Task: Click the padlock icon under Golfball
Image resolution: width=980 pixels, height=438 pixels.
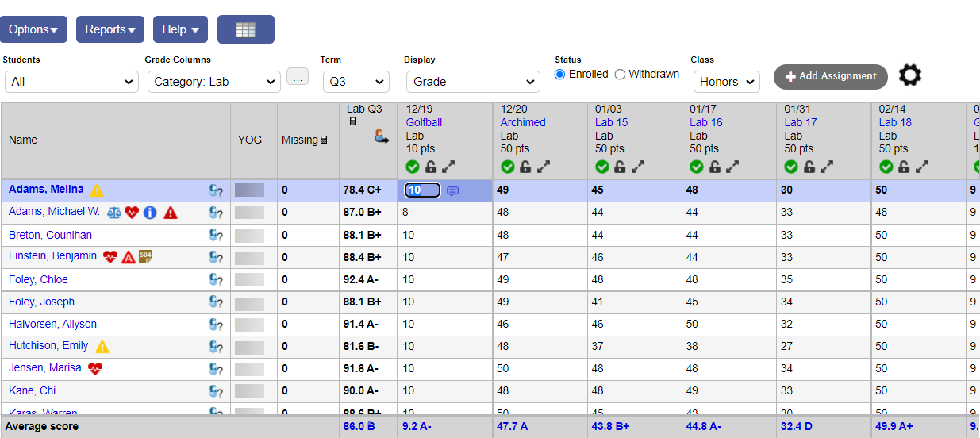Action: 431,167
